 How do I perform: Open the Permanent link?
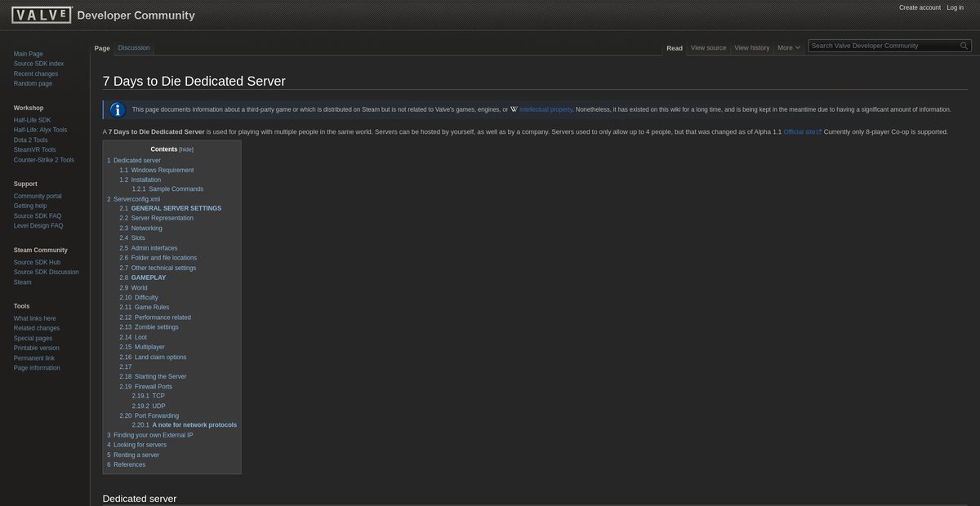point(34,357)
